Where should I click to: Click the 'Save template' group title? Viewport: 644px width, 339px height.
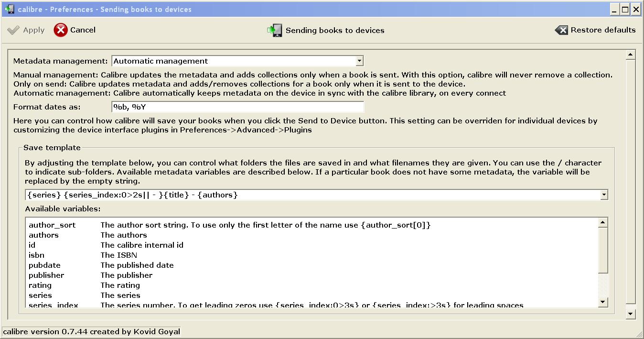pyautogui.click(x=52, y=148)
